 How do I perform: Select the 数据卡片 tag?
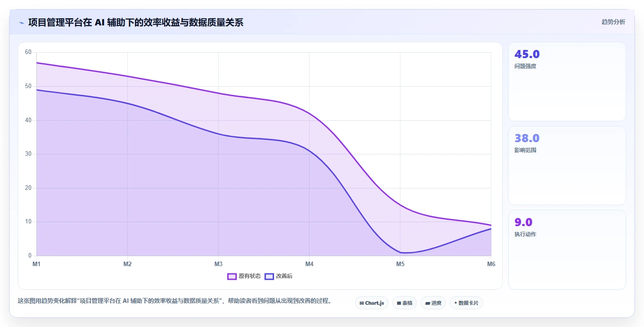pos(466,303)
